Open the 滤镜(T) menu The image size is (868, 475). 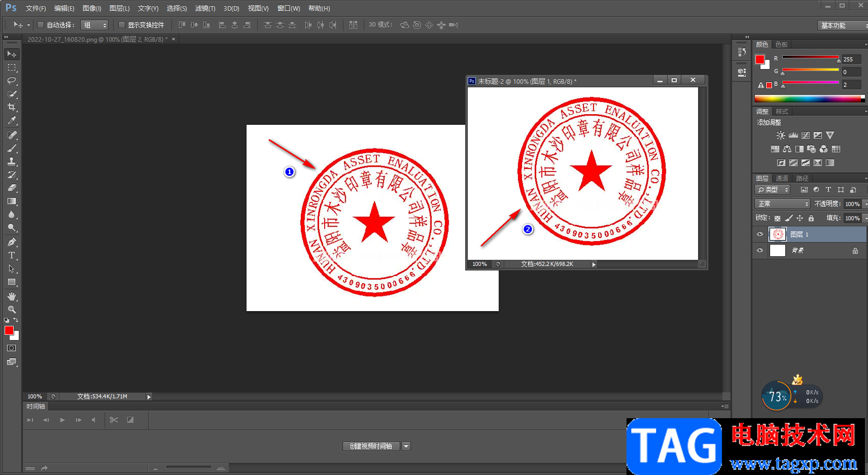coord(205,9)
